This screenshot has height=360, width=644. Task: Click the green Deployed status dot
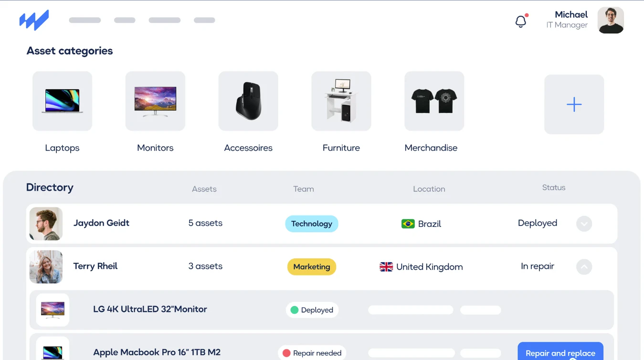click(x=295, y=310)
